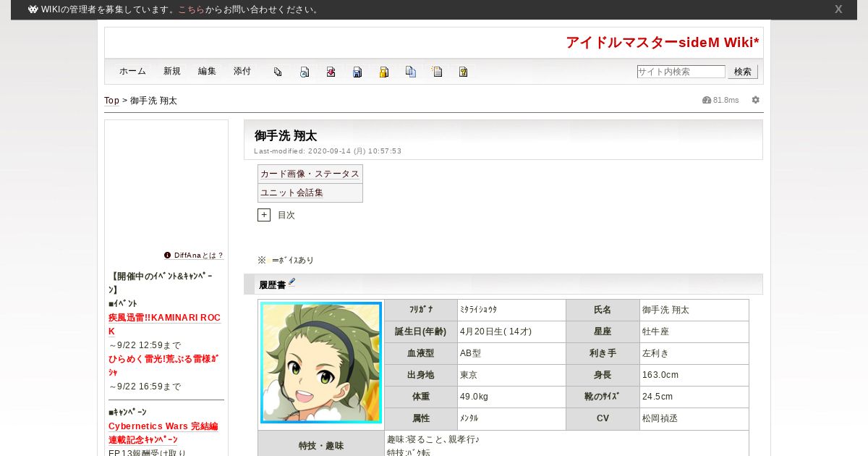The width and height of the screenshot is (868, 456).
Task: Open the 編集 menu item
Action: (207, 71)
